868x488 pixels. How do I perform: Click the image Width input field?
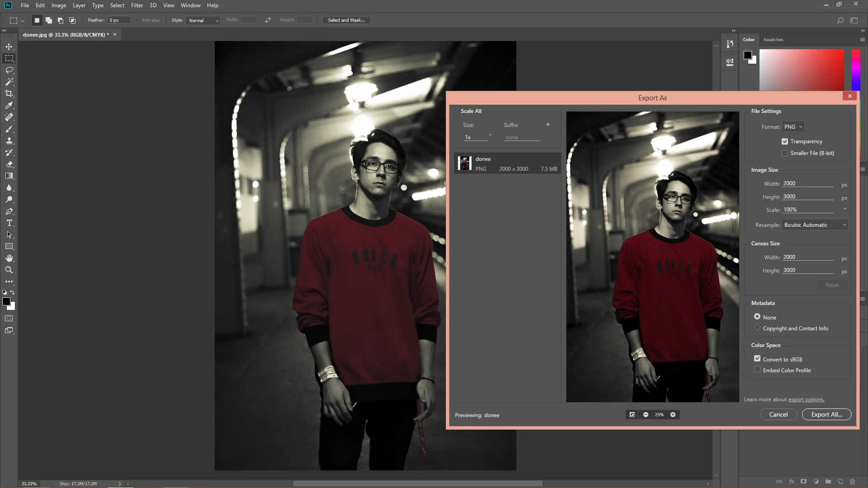807,183
